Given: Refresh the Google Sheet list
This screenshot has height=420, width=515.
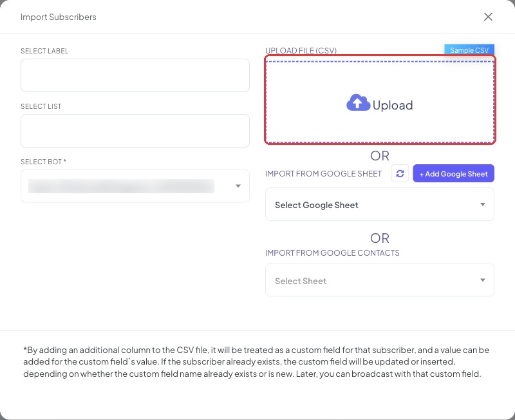Looking at the screenshot, I should (400, 173).
